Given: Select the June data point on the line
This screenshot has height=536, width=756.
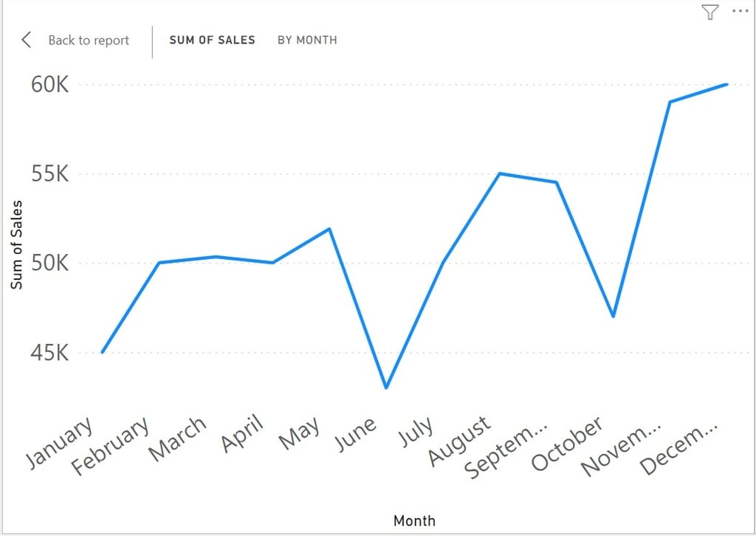Looking at the screenshot, I should [386, 385].
